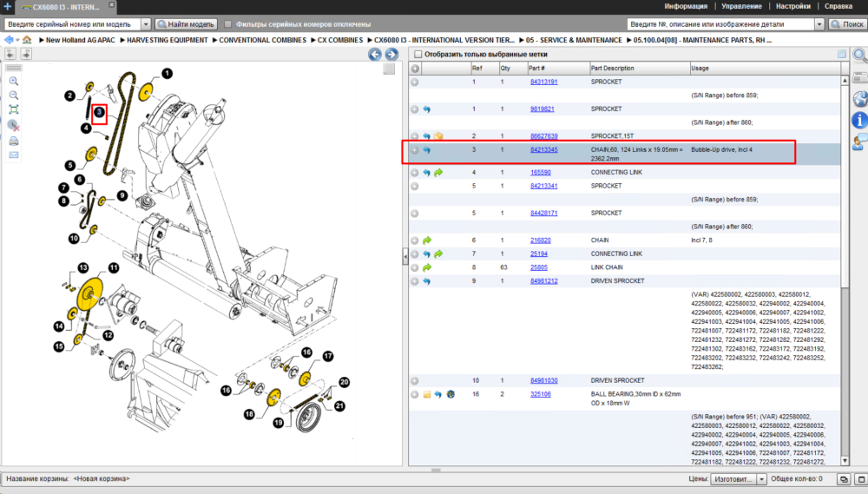The height and width of the screenshot is (494, 868).
Task: Click the clock with red X icon
Action: [x=14, y=125]
